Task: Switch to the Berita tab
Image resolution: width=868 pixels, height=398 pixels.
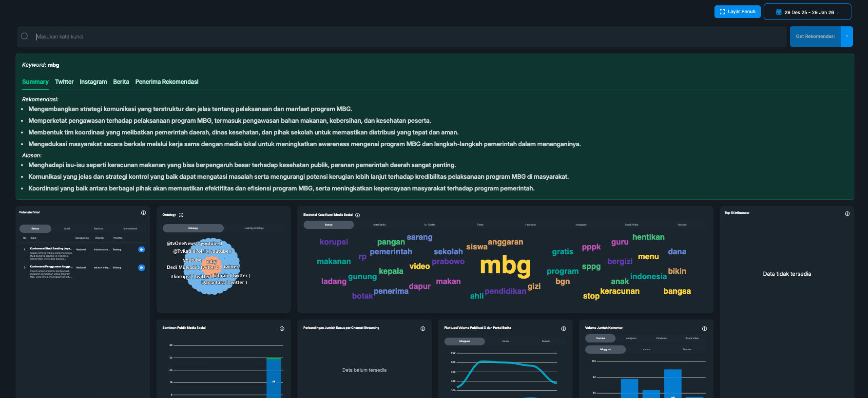Action: 121,82
